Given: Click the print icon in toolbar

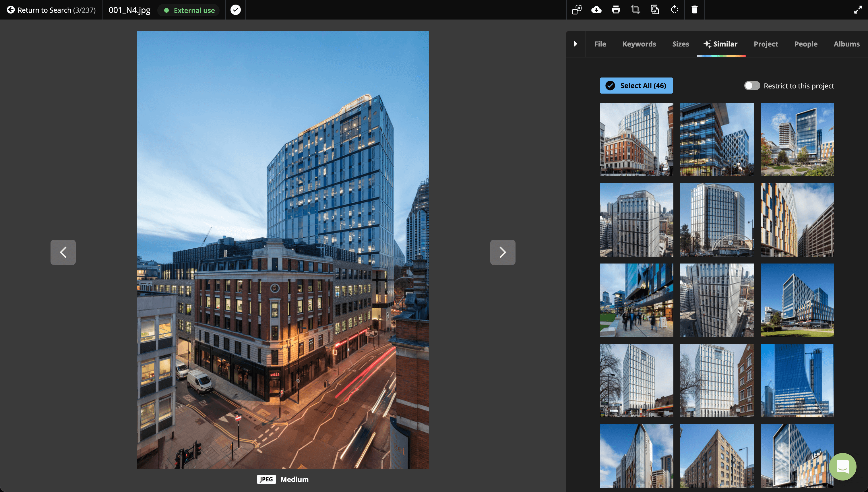Looking at the screenshot, I should [615, 9].
